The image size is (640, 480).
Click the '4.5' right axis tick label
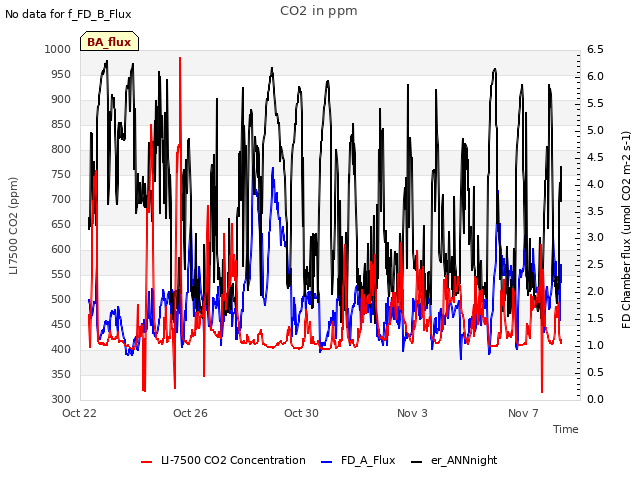(596, 157)
